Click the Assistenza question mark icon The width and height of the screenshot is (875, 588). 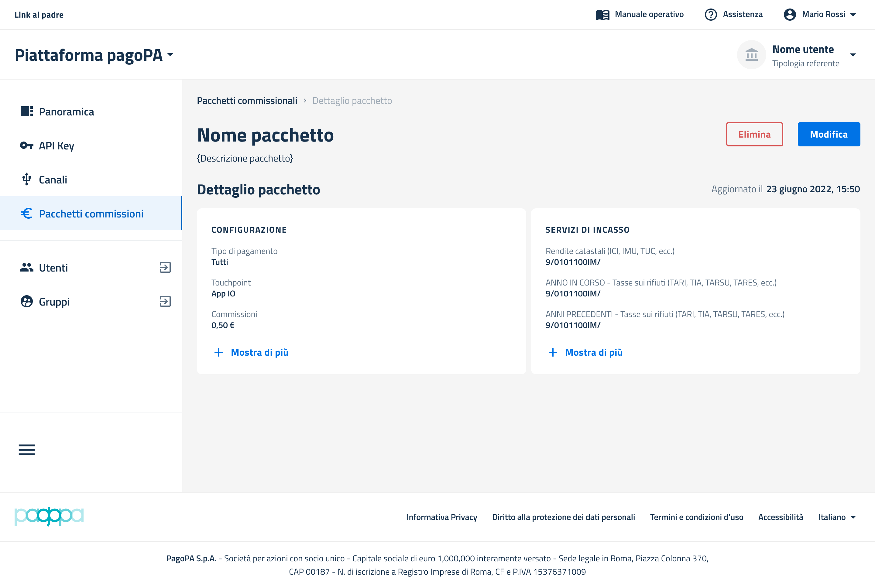coord(710,15)
